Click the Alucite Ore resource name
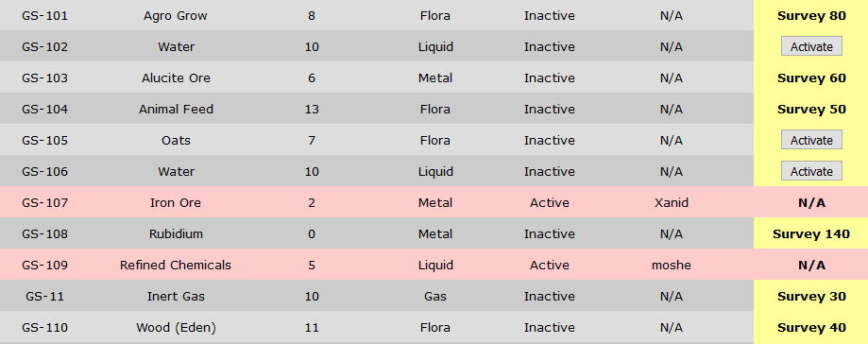 pos(176,78)
